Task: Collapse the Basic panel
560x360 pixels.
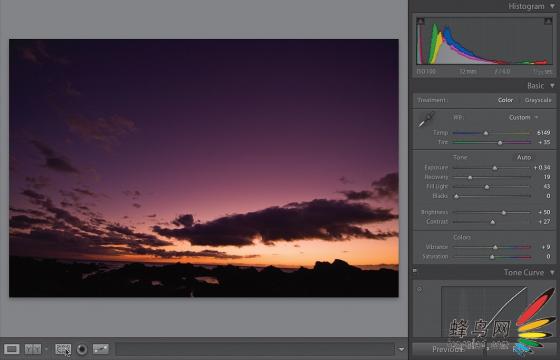Action: point(552,86)
